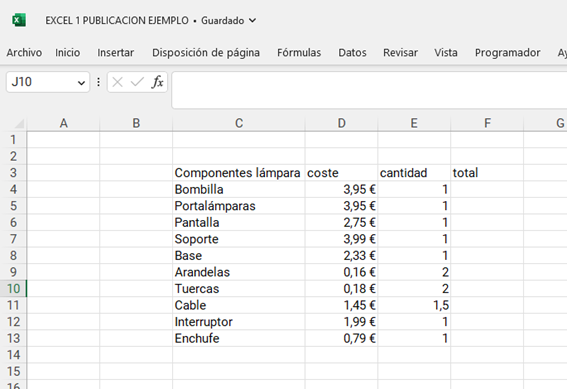
Task: Open the Guardado save status dropdown
Action: (x=229, y=21)
